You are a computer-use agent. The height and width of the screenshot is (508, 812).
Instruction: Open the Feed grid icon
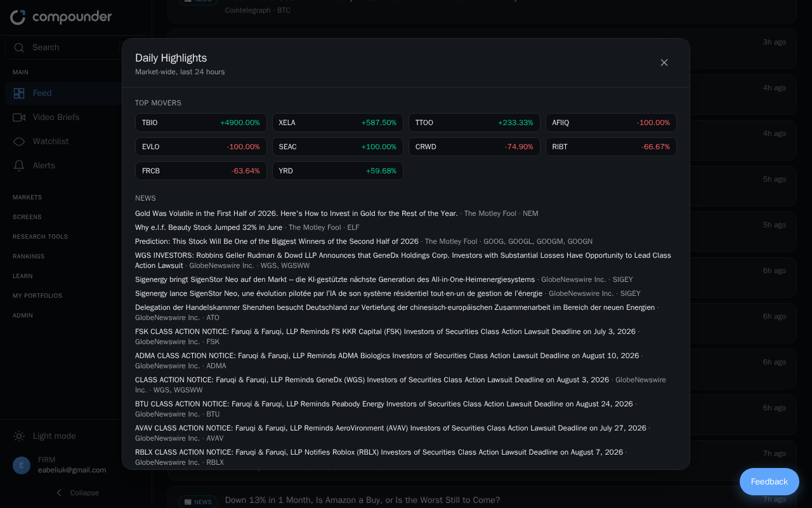[19, 93]
